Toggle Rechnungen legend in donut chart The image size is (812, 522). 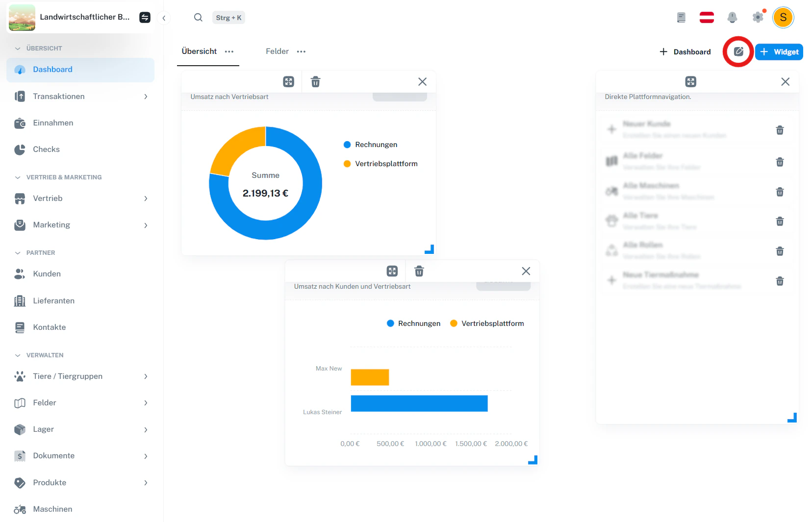click(x=371, y=145)
